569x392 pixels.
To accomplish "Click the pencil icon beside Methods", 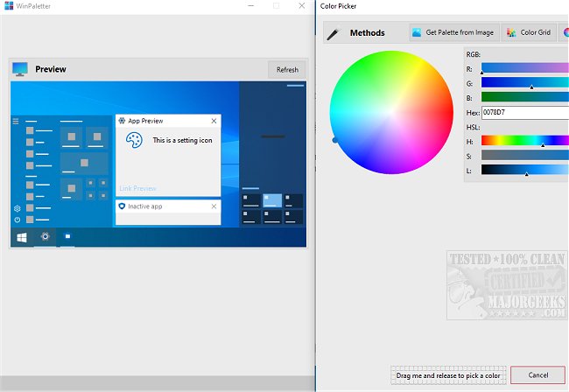I will [x=334, y=33].
